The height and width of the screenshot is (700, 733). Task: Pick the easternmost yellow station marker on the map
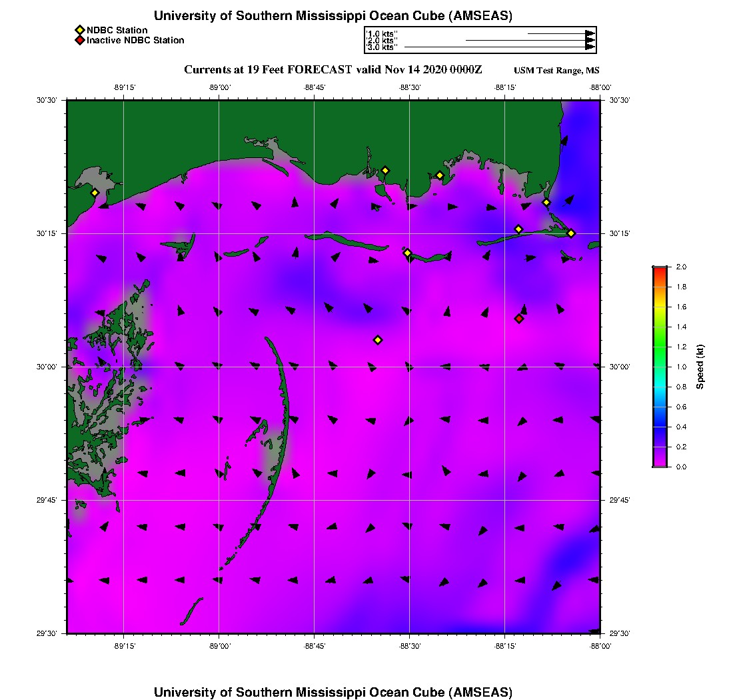571,233
